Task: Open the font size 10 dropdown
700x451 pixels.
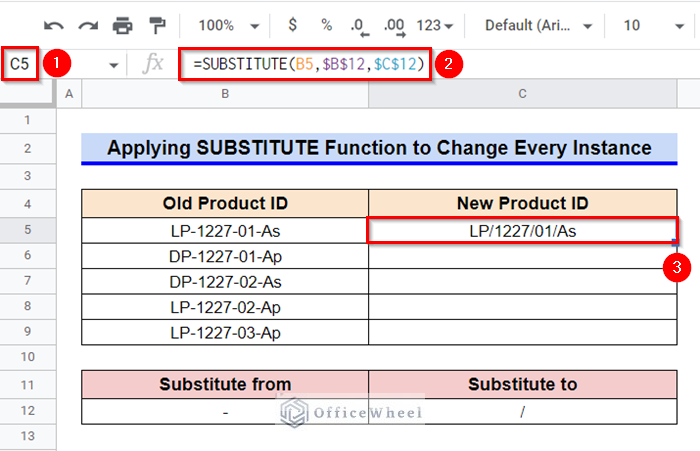Action: (x=653, y=26)
